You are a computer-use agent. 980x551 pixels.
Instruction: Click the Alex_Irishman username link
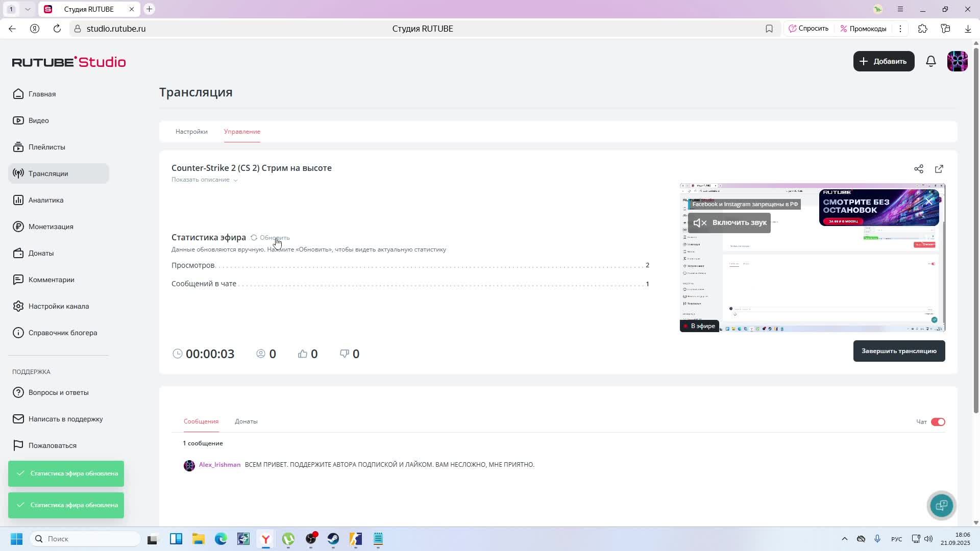(x=219, y=465)
